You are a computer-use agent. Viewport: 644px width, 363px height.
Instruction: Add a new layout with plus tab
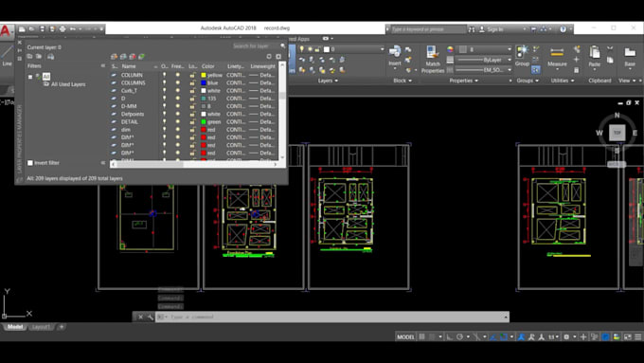tap(62, 327)
